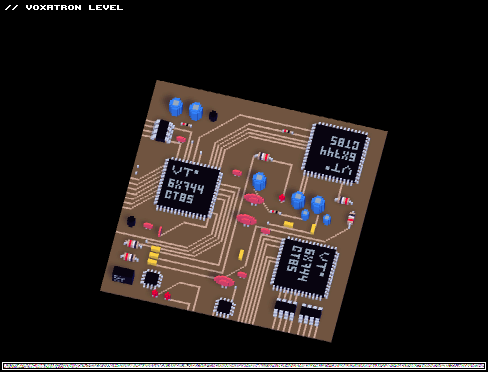This screenshot has height=372, width=488.
Task: Select the upright VT 6X744 chip on left
Action: click(188, 189)
